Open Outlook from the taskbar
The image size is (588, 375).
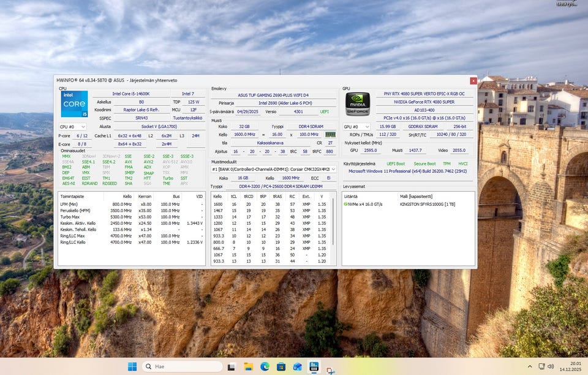pyautogui.click(x=298, y=366)
